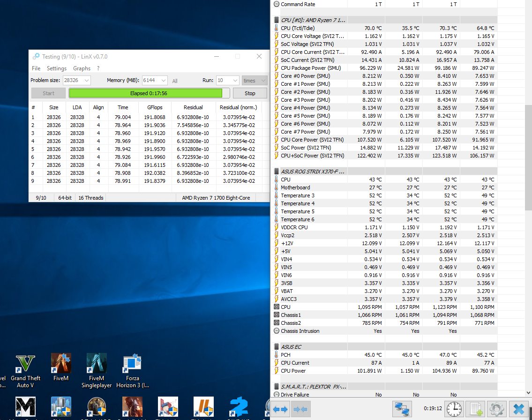Open the times unit dropdown
532x420 pixels.
[x=254, y=81]
